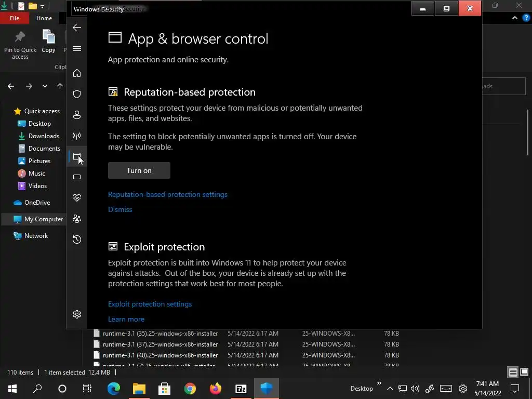Open Home in Windows Security sidebar
Screen dimensions: 532x399
tap(77, 73)
